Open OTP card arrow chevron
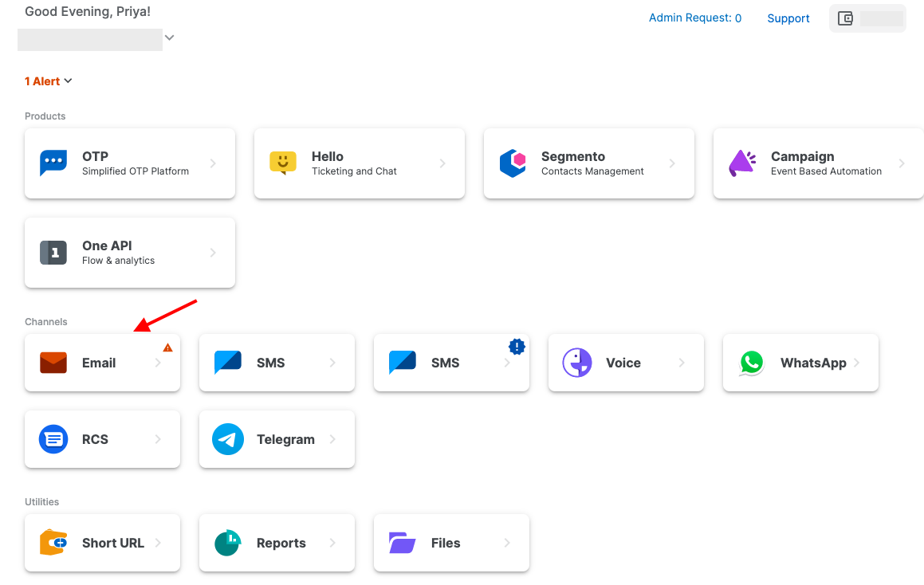This screenshot has width=924, height=585. tap(214, 163)
